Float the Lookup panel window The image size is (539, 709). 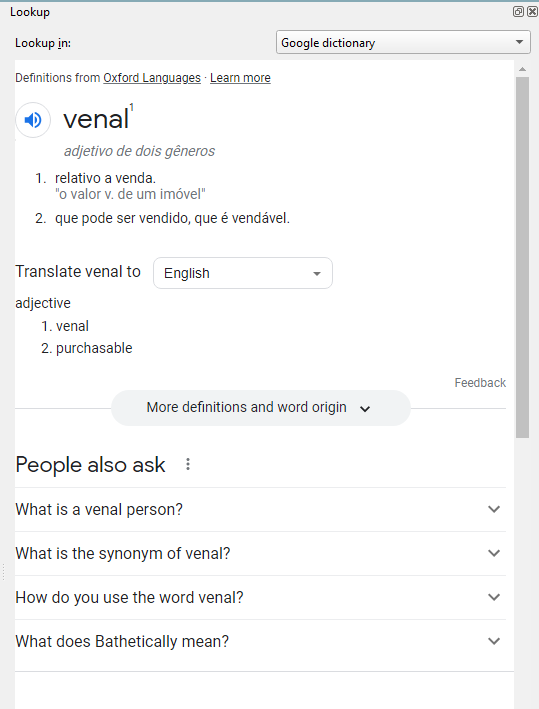click(518, 12)
